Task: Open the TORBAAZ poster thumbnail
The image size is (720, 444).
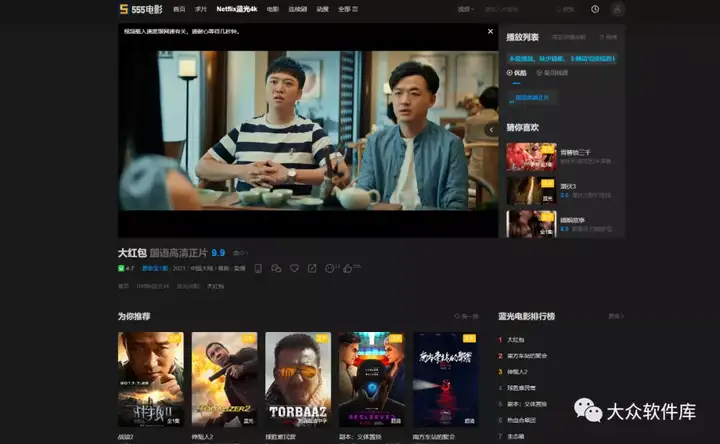Action: click(x=298, y=380)
